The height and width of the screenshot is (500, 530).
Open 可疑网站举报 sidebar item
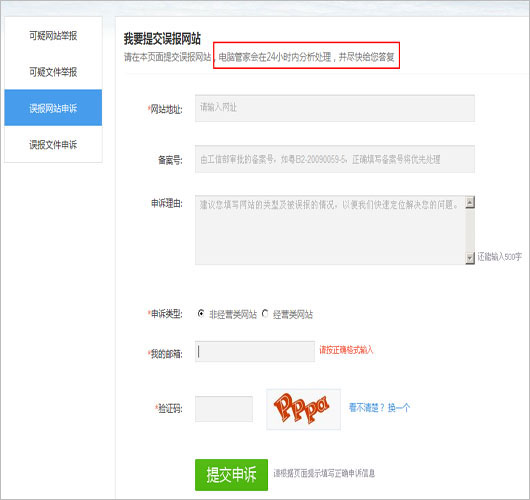tap(53, 35)
